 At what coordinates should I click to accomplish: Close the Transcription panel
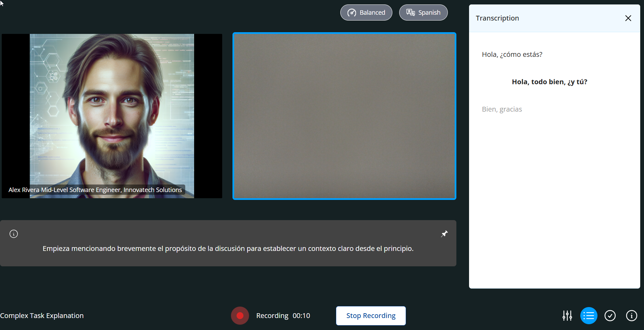[x=628, y=18]
